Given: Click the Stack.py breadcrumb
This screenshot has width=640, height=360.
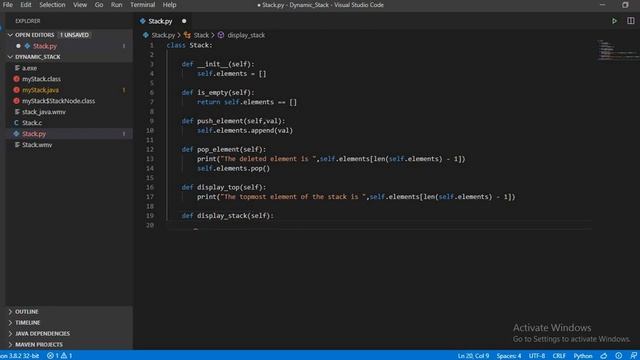Looking at the screenshot, I should (x=163, y=35).
